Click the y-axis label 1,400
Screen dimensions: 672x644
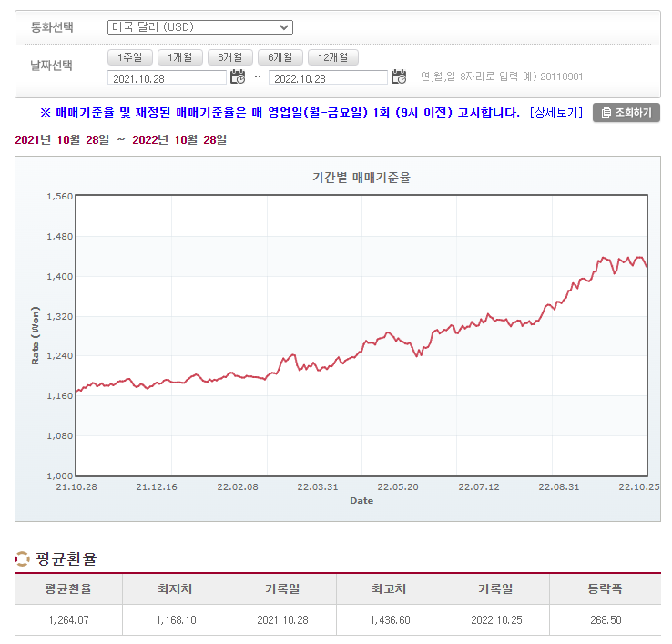tap(60, 277)
